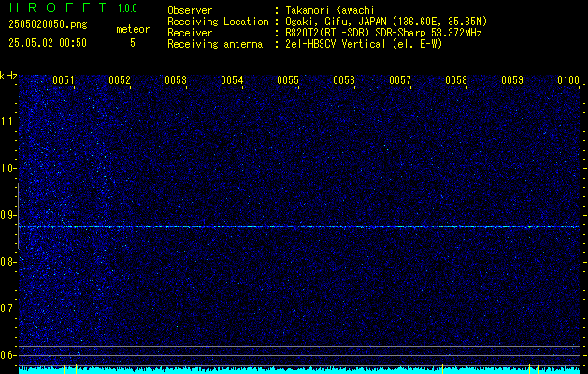
Task: Click the file name 2505020050.png
Action: [48, 25]
